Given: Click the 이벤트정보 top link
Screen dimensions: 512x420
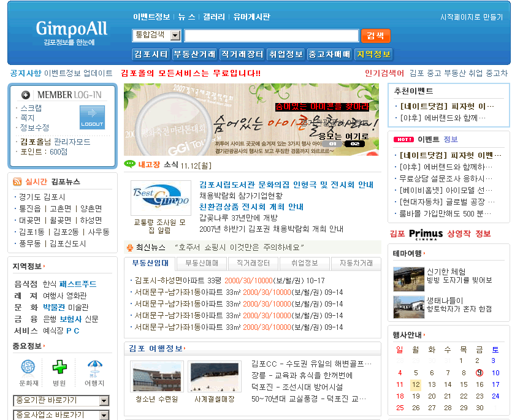Looking at the screenshot, I should (151, 17).
